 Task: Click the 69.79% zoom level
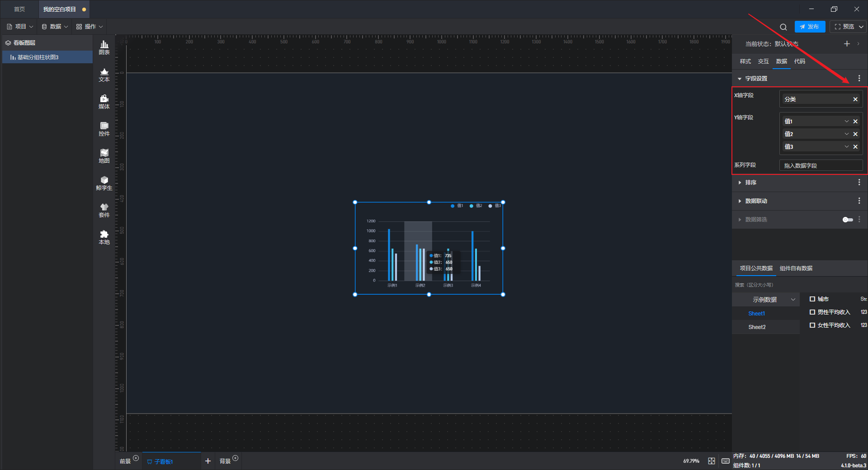(691, 461)
